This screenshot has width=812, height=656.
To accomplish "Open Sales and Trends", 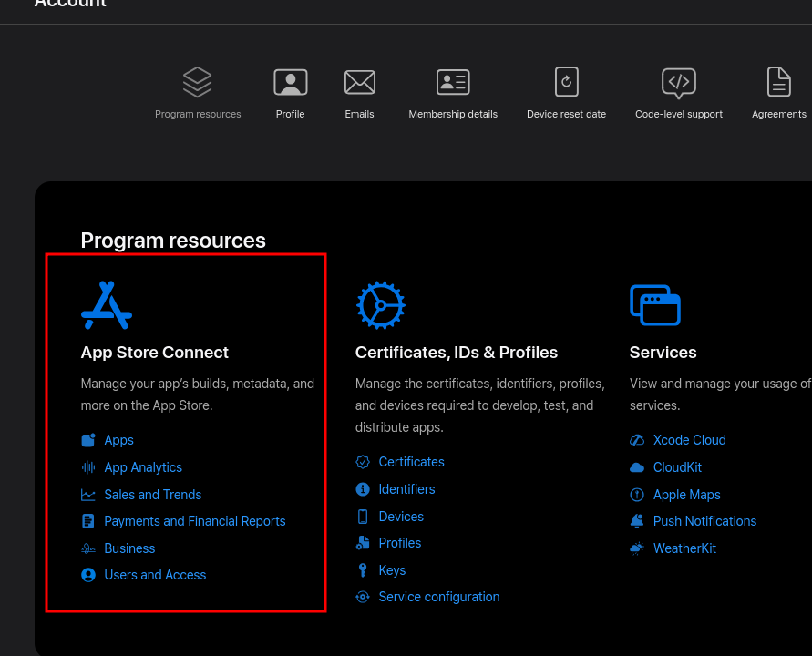I will [x=152, y=495].
